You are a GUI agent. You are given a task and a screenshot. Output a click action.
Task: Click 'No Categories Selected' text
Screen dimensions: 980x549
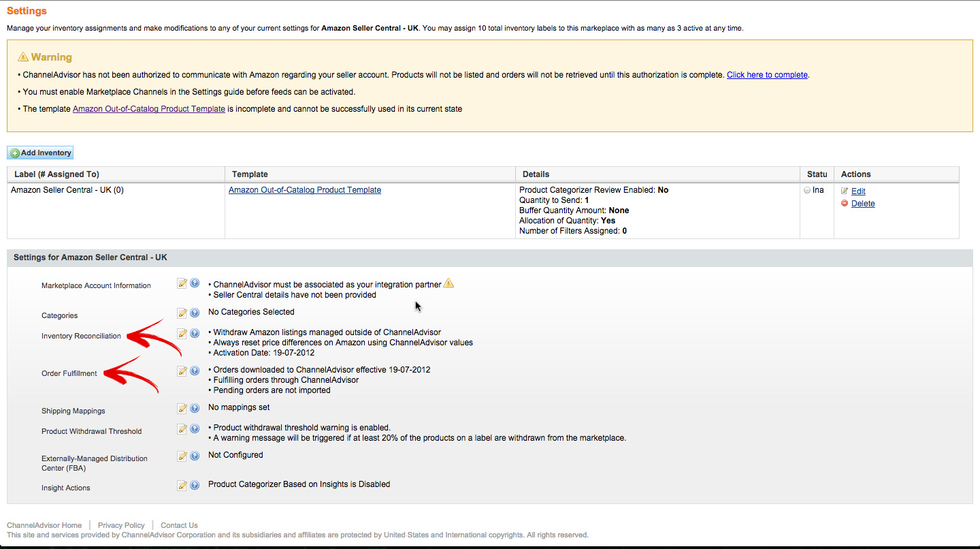pyautogui.click(x=251, y=312)
